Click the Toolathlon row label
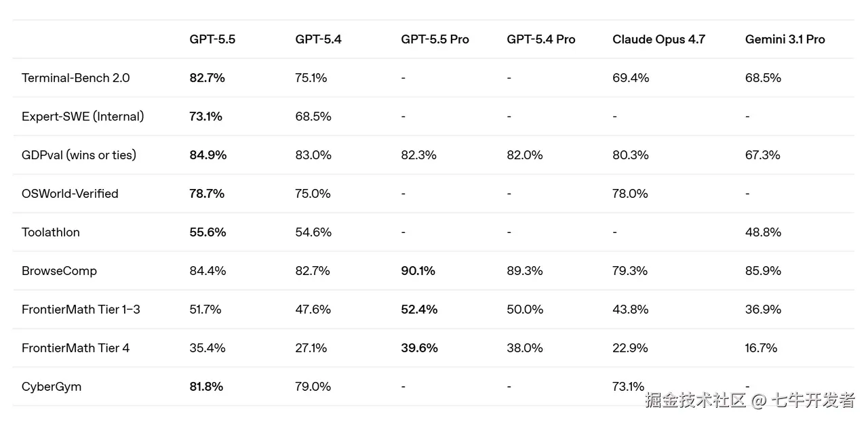Viewport: 868px width, 422px height. coord(51,232)
